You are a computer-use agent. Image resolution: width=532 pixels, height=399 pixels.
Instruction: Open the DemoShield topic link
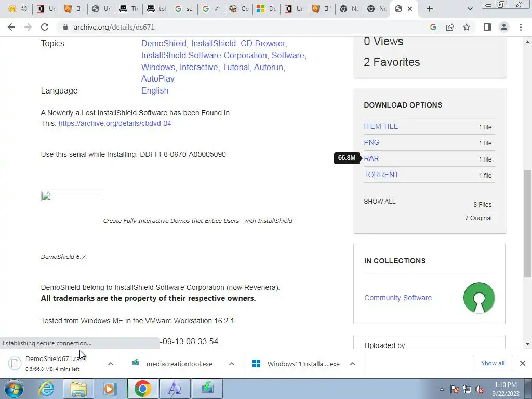click(x=164, y=44)
